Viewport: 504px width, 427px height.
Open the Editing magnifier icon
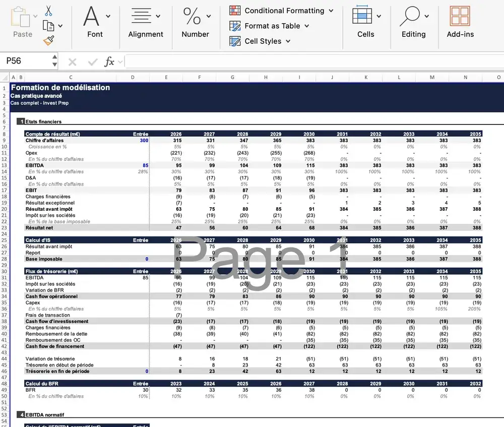409,16
